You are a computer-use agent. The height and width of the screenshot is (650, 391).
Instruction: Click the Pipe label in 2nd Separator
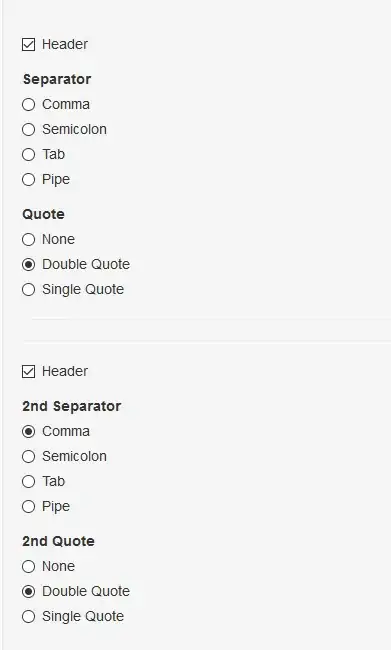[56, 507]
